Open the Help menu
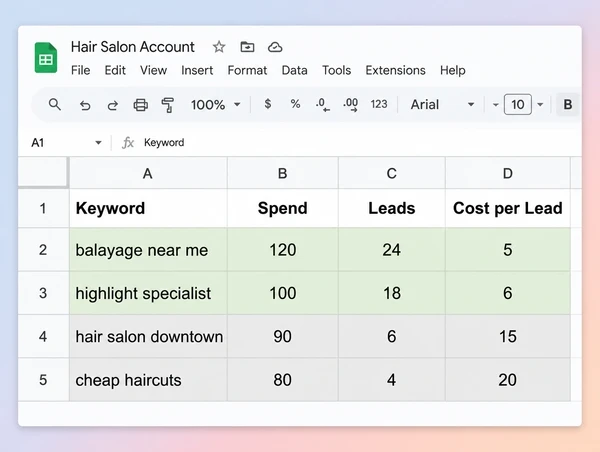The image size is (600, 452). [x=453, y=70]
